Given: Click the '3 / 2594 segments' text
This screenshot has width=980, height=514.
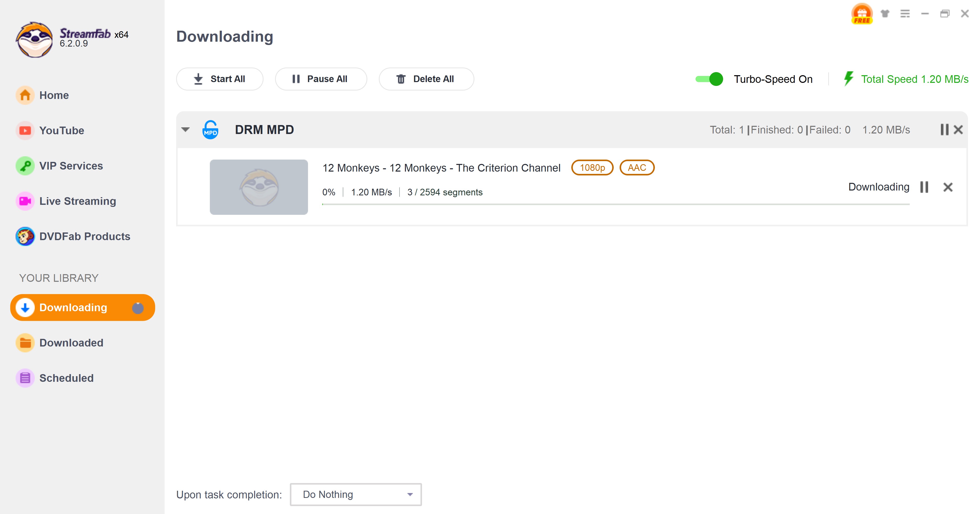Looking at the screenshot, I should pos(445,192).
